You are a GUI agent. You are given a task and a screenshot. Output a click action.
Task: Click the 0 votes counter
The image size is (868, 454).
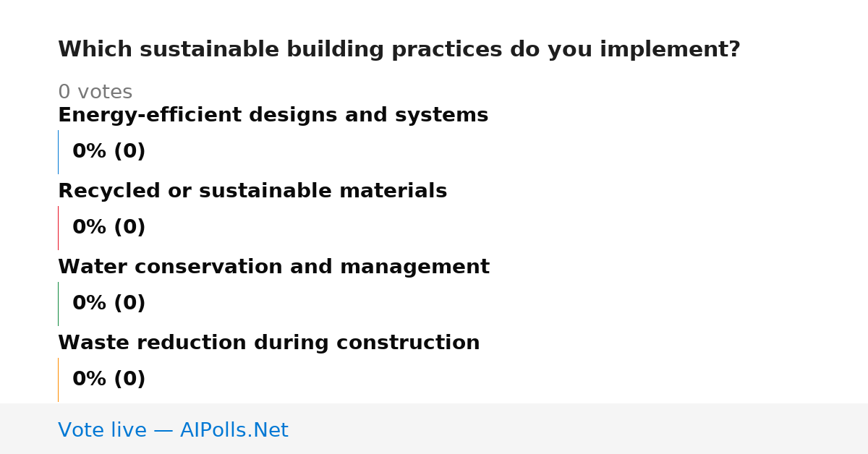pos(95,93)
